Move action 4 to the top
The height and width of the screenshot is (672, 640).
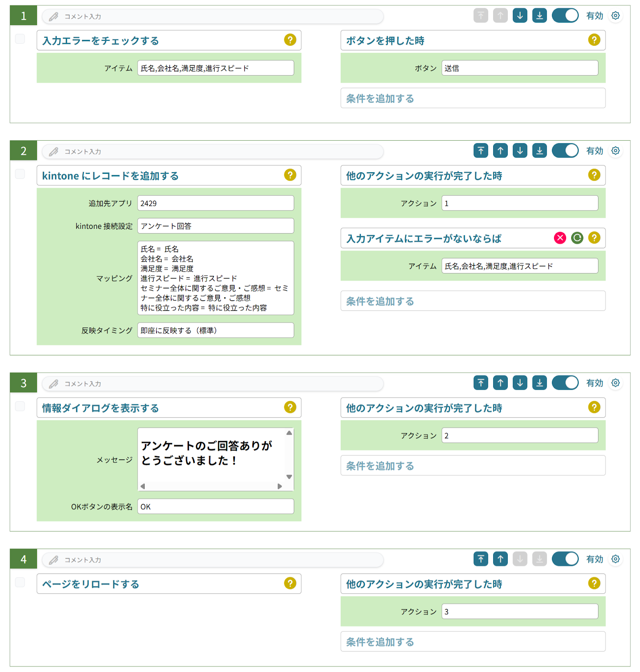click(x=481, y=559)
